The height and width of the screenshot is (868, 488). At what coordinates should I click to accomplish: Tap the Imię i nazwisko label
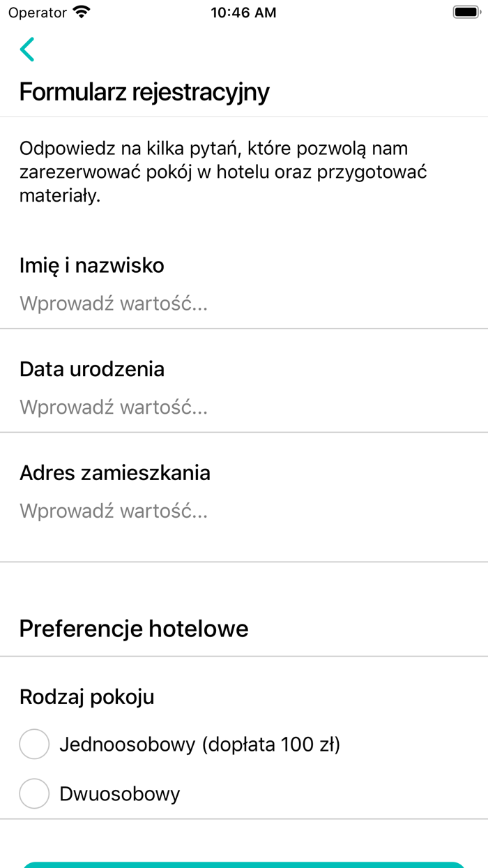coord(92,265)
